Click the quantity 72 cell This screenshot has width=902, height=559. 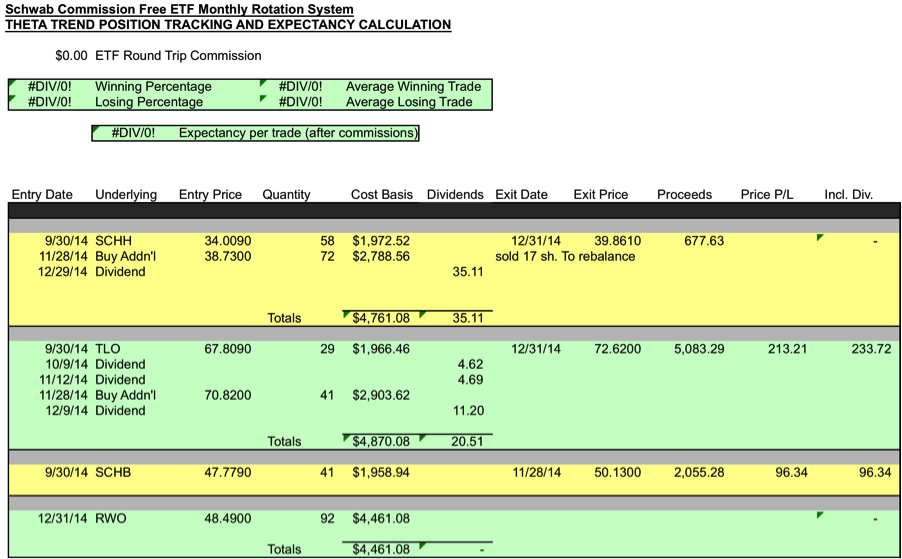(x=327, y=256)
